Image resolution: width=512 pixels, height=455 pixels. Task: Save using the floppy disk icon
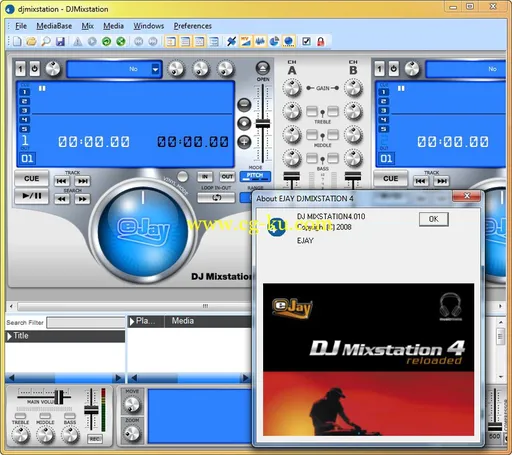coord(60,41)
